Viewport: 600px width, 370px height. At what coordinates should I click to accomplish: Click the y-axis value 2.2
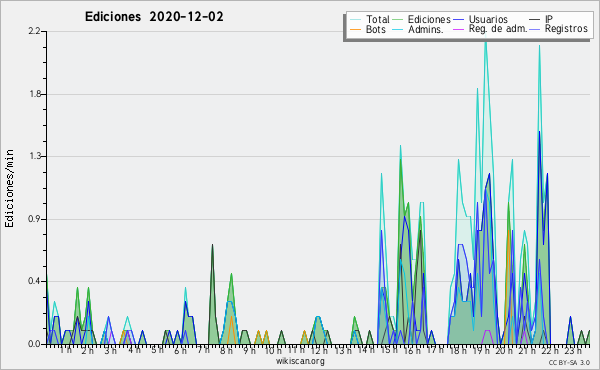tap(34, 31)
